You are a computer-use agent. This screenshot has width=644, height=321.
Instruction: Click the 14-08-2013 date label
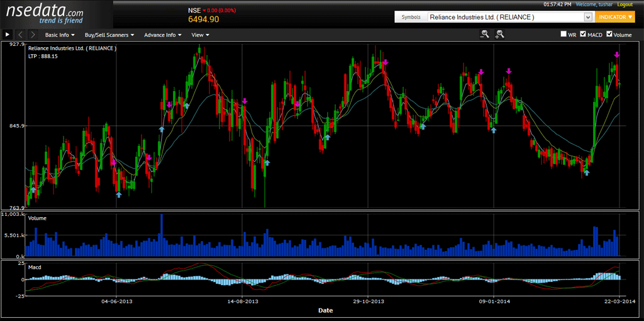(242, 301)
